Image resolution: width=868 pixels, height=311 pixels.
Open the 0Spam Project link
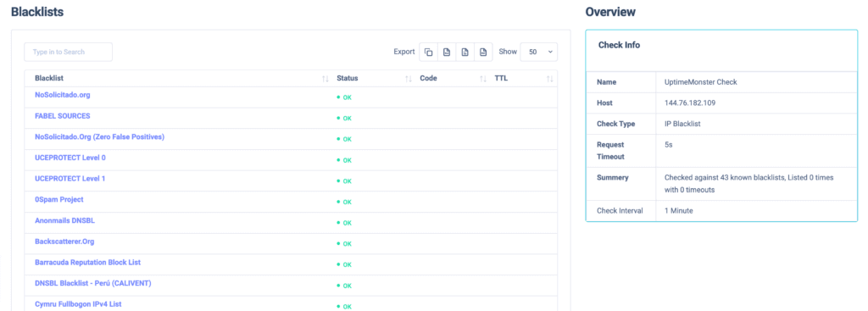click(59, 200)
